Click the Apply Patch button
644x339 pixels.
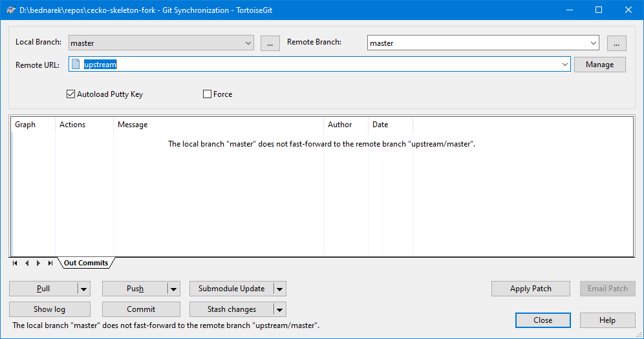point(531,289)
